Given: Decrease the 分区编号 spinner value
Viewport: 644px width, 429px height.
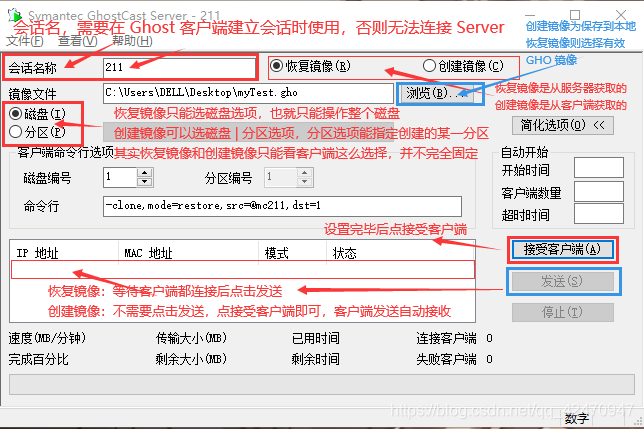Looking at the screenshot, I should (x=304, y=182).
